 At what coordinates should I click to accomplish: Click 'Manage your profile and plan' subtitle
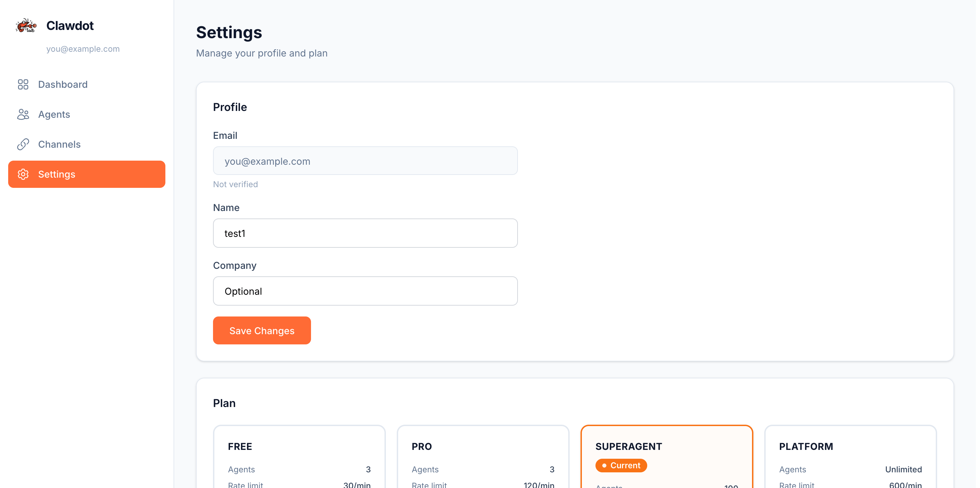262,53
